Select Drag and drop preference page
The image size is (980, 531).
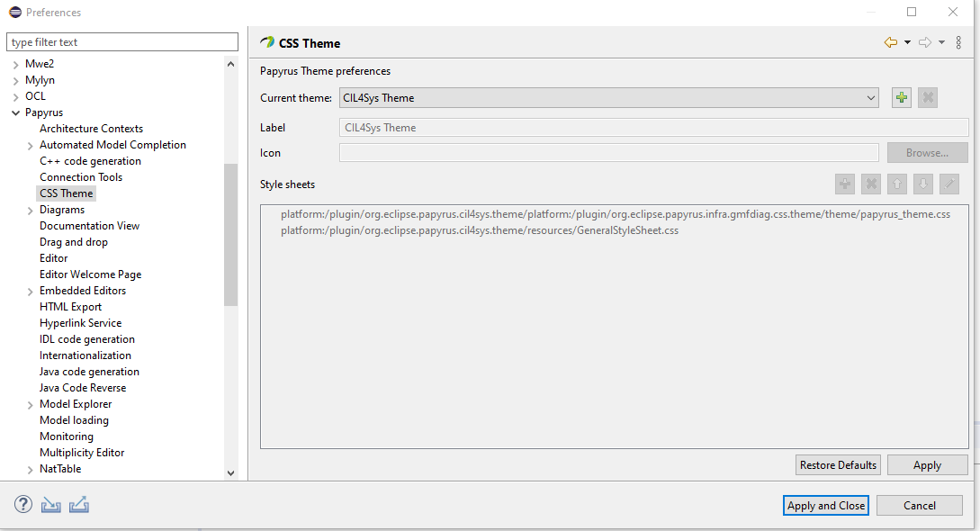[x=73, y=242]
